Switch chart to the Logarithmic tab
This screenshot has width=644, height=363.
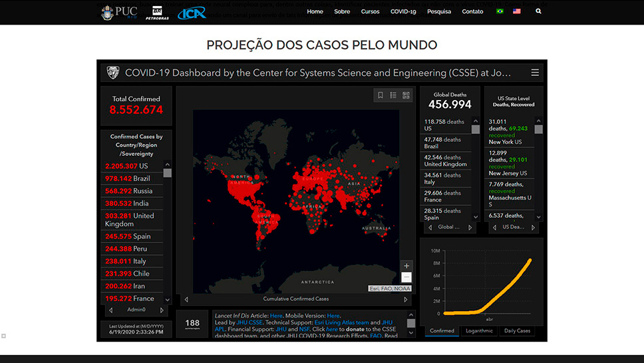(479, 330)
